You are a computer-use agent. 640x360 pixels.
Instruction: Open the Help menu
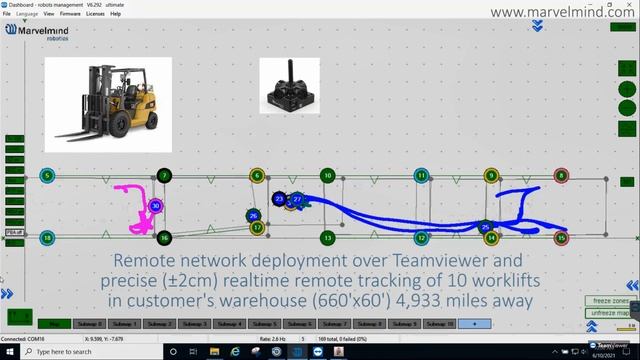click(x=116, y=14)
